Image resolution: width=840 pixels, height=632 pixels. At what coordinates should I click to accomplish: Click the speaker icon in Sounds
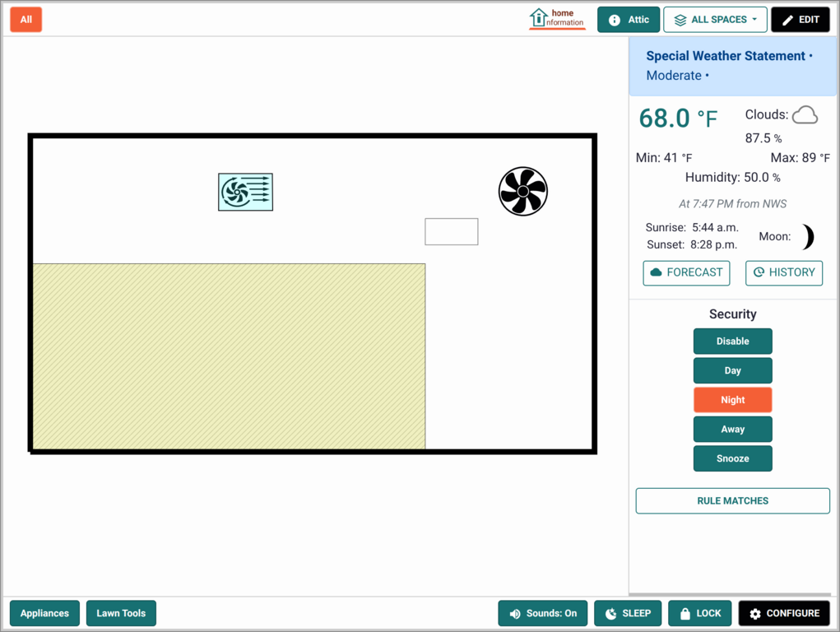[515, 614]
